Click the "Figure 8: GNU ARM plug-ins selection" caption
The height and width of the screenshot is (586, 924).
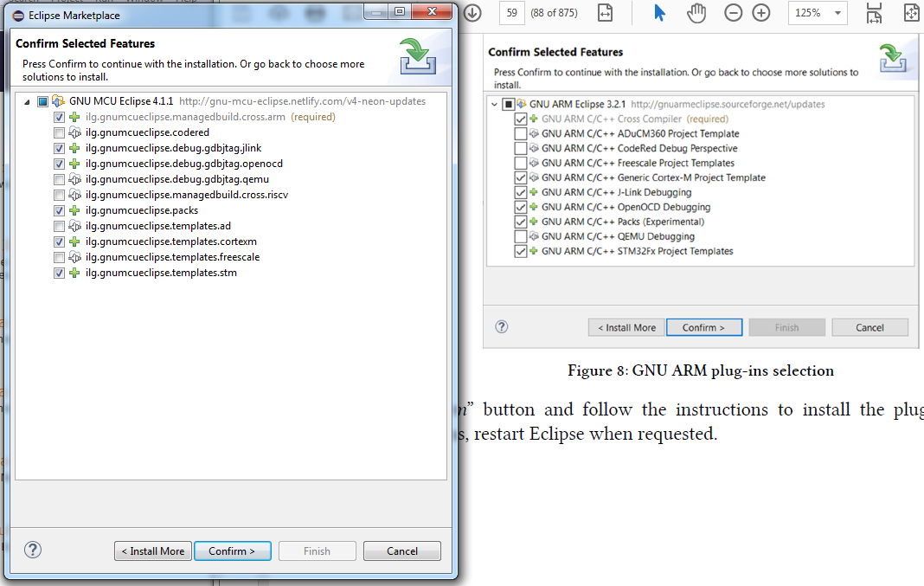701,370
